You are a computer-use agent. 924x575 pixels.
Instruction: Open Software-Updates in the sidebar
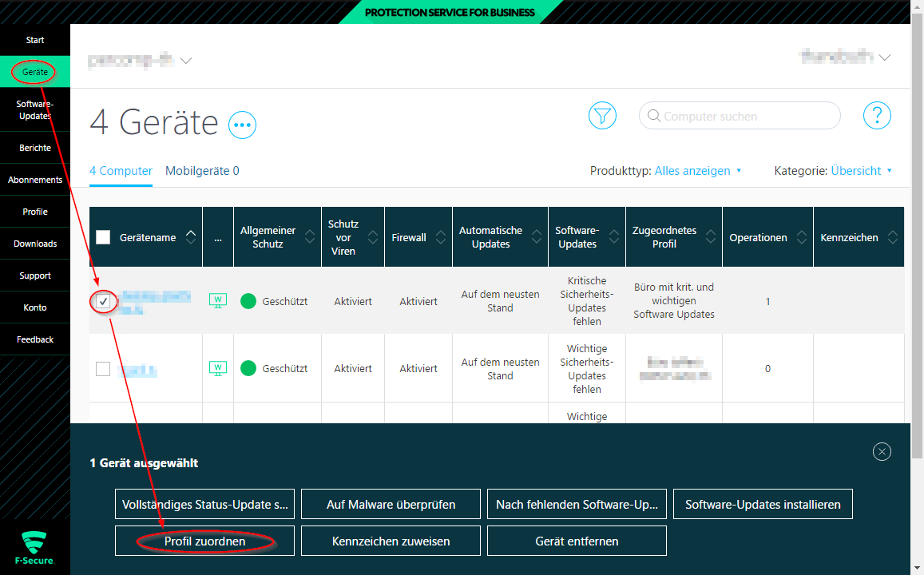[x=35, y=109]
